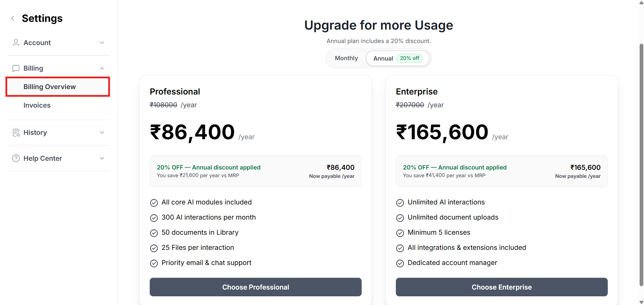
Task: Click checkmark icon beside 'Unlimited AI interactions'
Action: coord(400,203)
